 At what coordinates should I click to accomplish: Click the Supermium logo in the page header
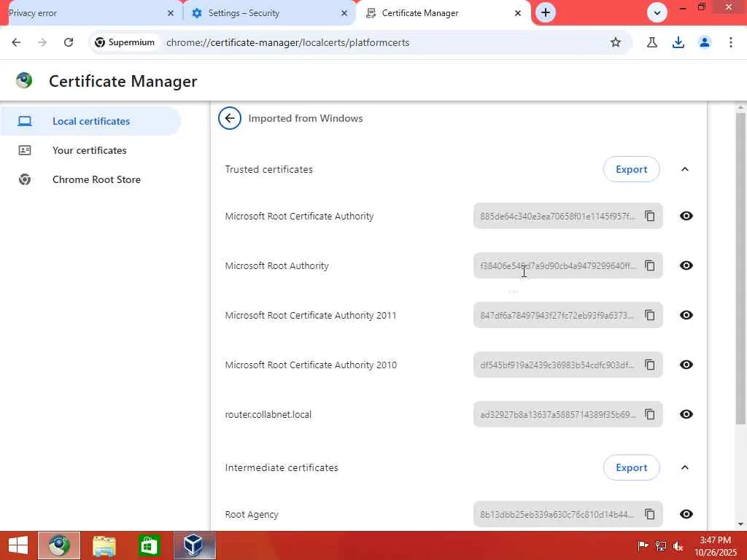tap(24, 80)
